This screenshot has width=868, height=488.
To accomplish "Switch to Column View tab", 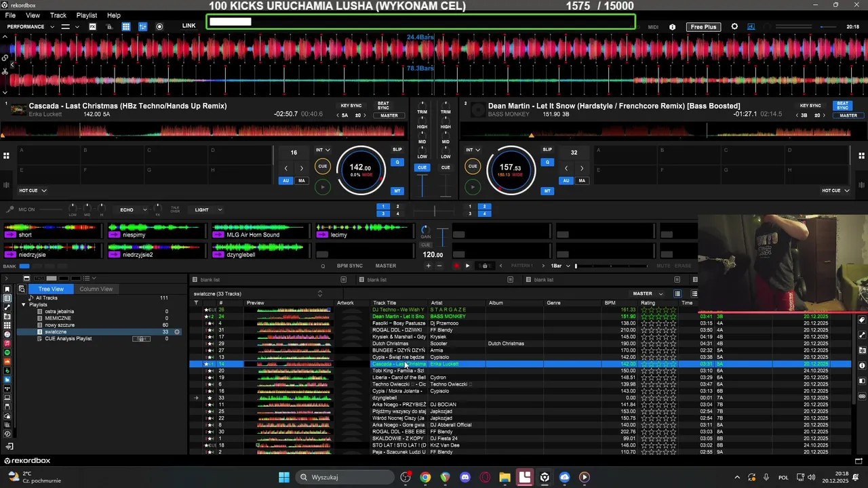I will pos(96,289).
